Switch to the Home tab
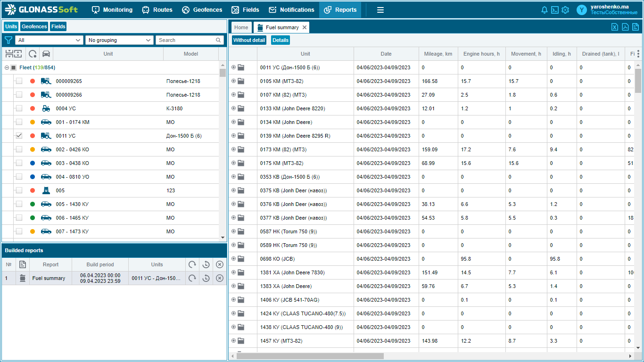The image size is (644, 362). click(x=241, y=27)
